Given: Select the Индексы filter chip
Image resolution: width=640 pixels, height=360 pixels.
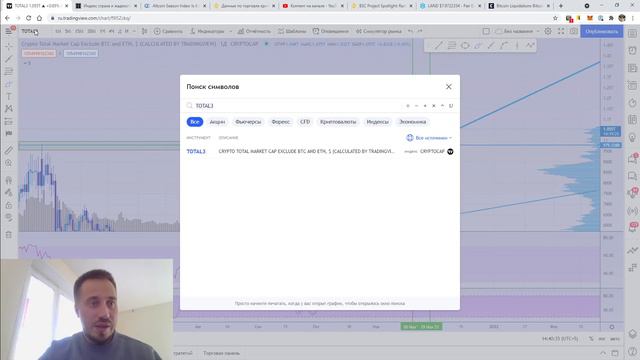Looking at the screenshot, I should tap(378, 122).
